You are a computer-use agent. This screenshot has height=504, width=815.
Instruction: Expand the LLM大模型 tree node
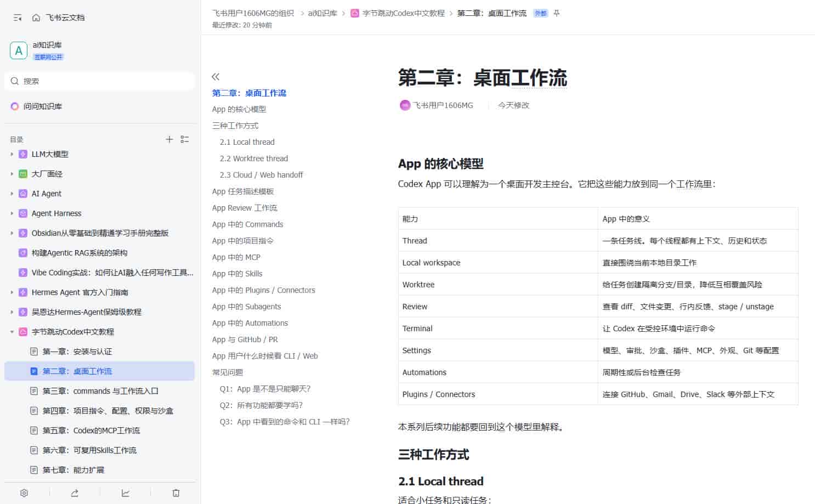coord(12,154)
